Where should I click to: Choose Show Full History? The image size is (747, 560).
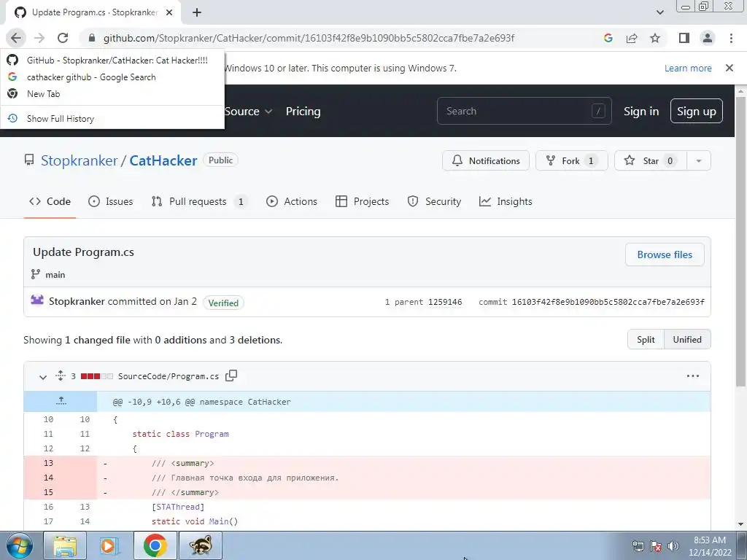click(112, 119)
